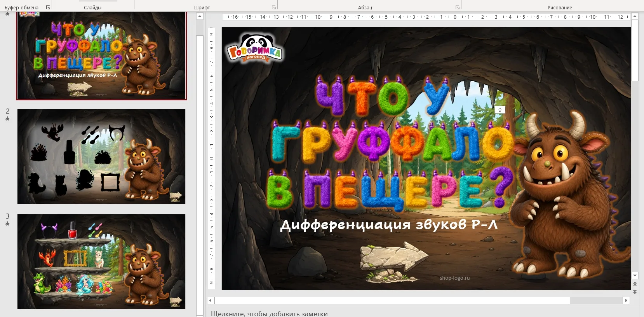
Task: Click the "Слайды" ribbon group label
Action: [x=92, y=7]
